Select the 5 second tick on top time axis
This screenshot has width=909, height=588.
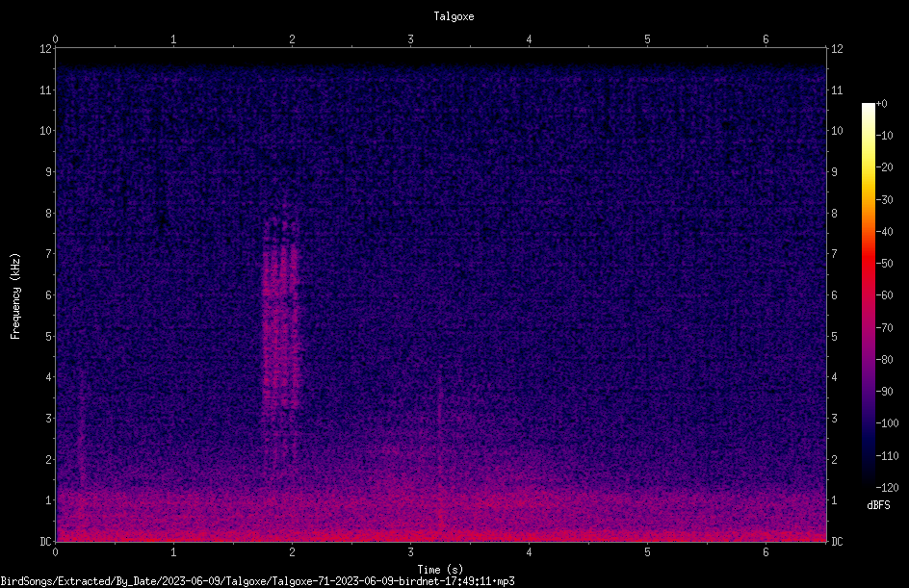click(x=647, y=39)
